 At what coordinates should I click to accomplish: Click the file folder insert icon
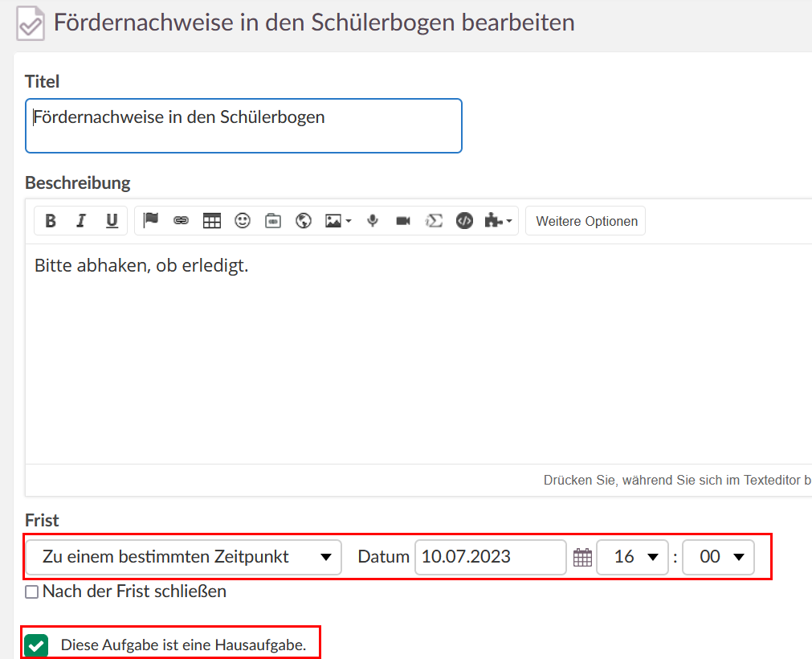pyautogui.click(x=273, y=221)
